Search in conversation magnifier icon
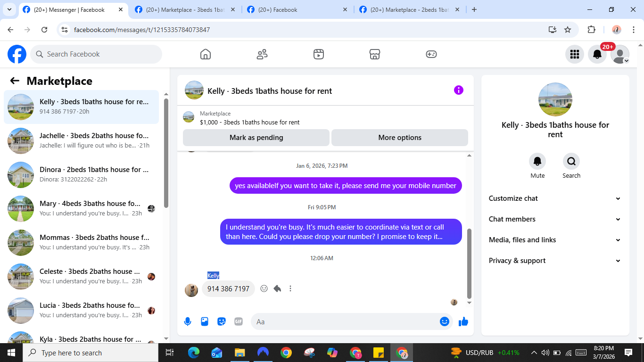 tap(571, 161)
